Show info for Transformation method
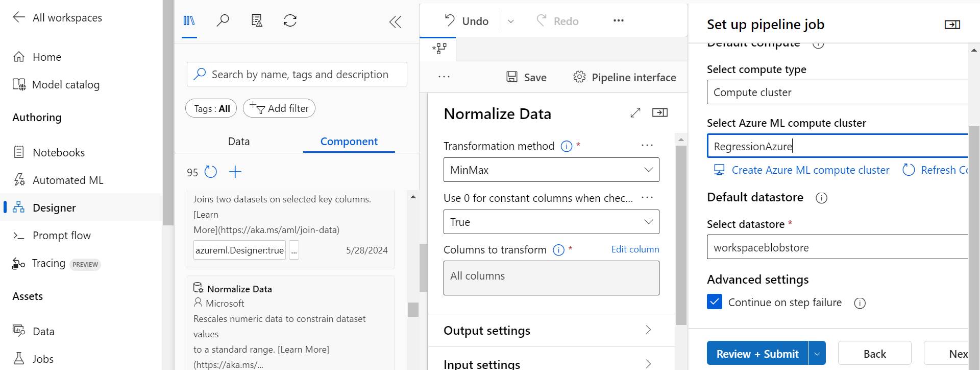Screen dimensions: 980x370 tap(567, 146)
